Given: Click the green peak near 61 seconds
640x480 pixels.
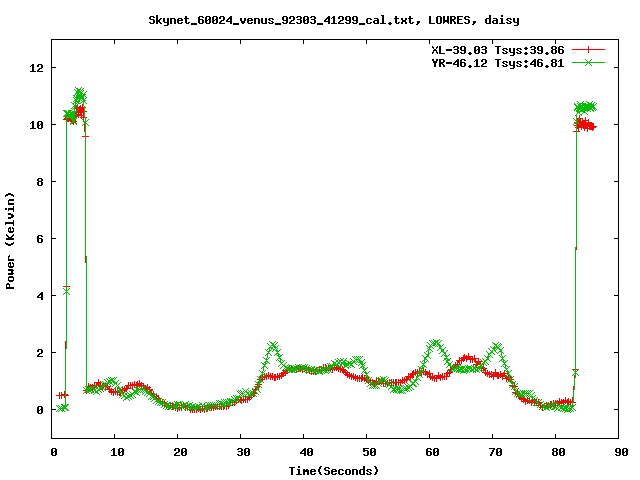Looking at the screenshot, I should pyautogui.click(x=435, y=344).
